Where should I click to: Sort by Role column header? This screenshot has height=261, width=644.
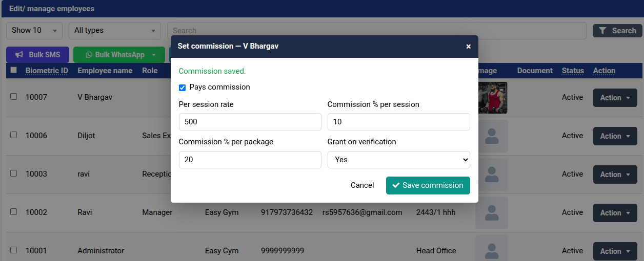tap(150, 71)
